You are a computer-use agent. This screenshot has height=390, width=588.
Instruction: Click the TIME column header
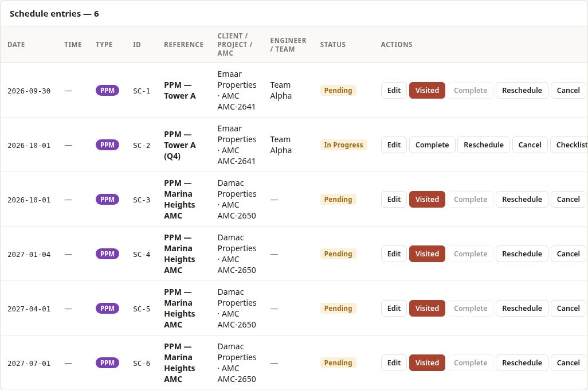pyautogui.click(x=73, y=45)
